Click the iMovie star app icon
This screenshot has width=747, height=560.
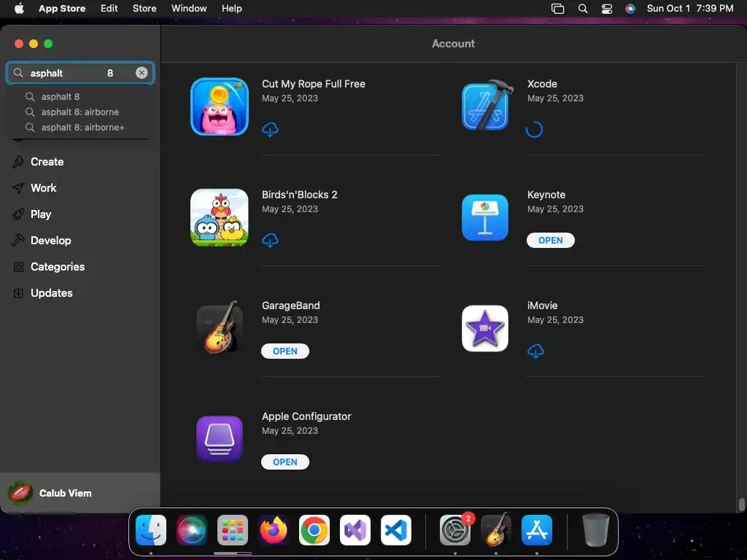[485, 329]
